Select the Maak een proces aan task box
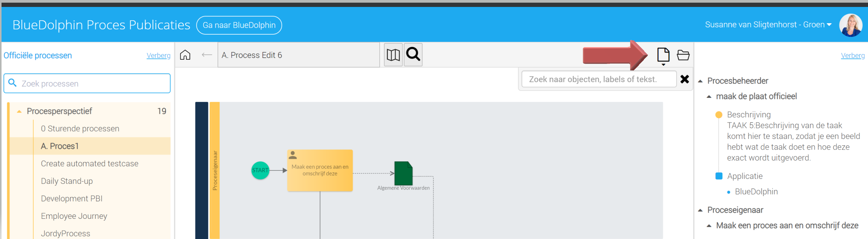This screenshot has height=239, width=868. click(x=320, y=170)
